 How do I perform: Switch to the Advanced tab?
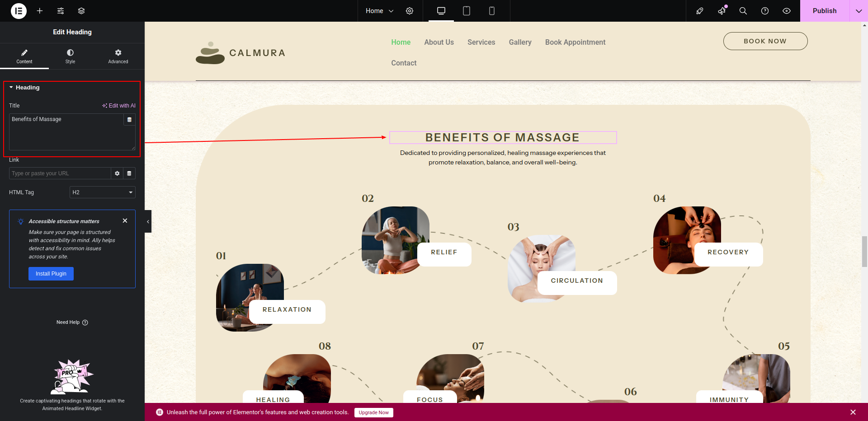click(x=118, y=56)
